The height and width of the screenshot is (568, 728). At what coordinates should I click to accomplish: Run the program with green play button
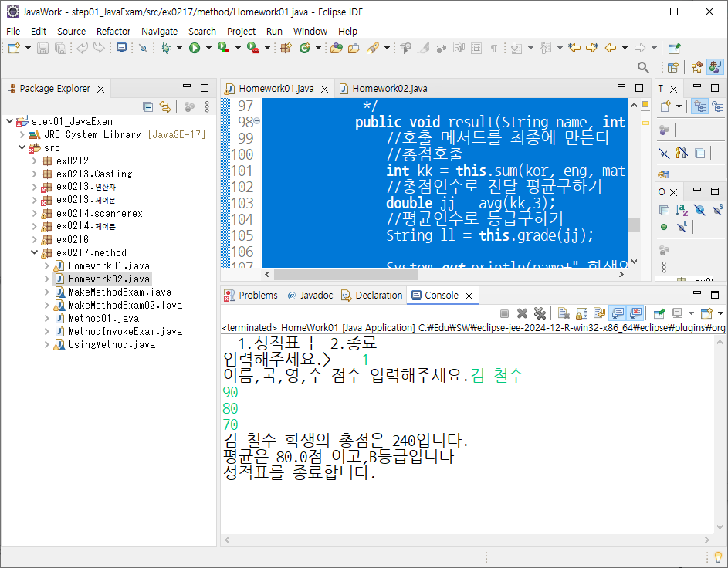point(195,48)
